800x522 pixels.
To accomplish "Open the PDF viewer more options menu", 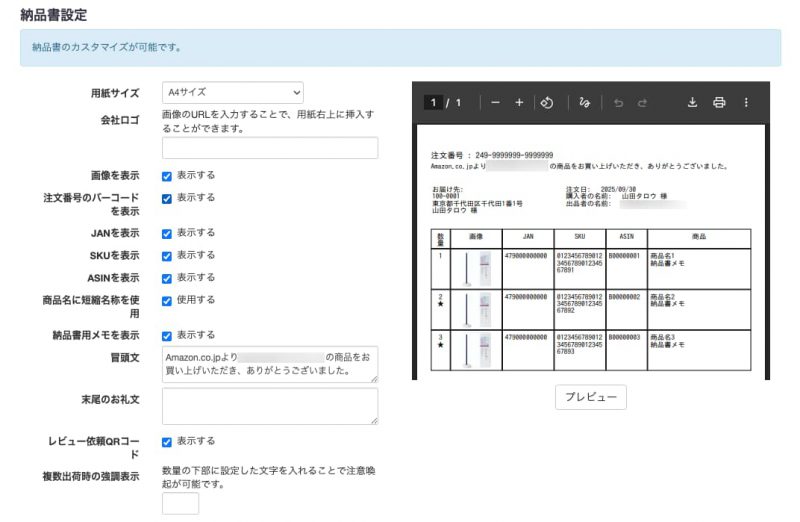I will pos(746,103).
